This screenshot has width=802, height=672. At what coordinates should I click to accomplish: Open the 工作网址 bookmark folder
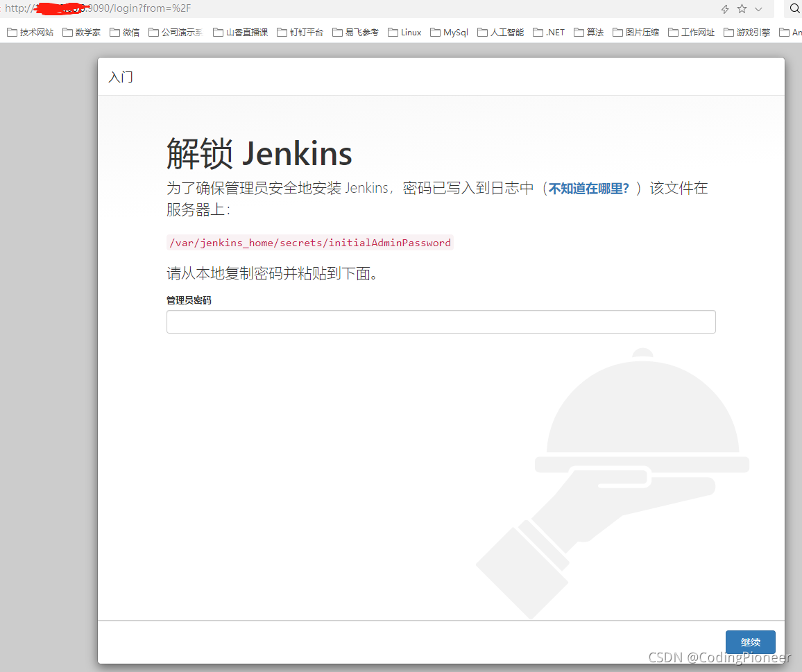click(692, 32)
